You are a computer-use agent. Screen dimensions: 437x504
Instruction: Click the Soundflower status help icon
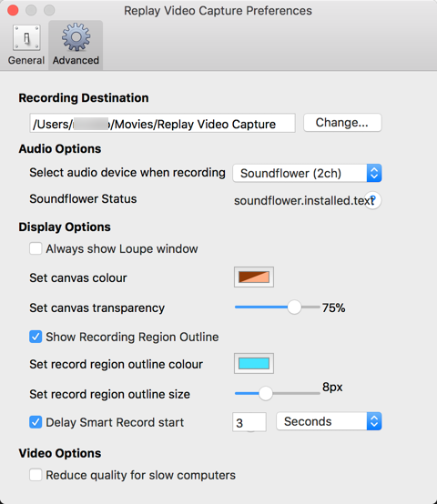[373, 200]
